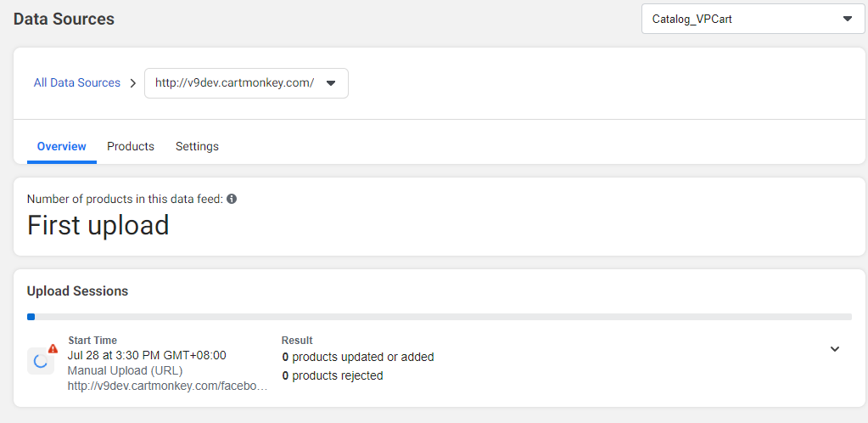The width and height of the screenshot is (868, 423).
Task: Open the v9dev.cartmonkey.com data source dropdown
Action: [x=246, y=83]
